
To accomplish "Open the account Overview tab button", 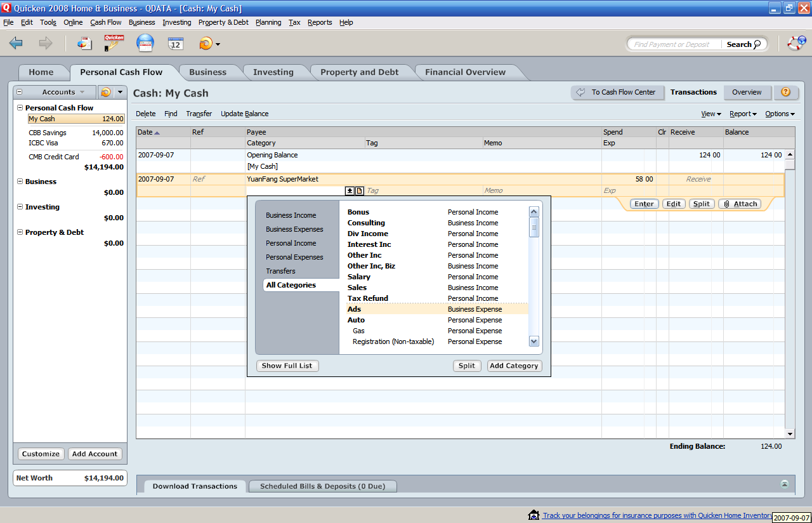I will pyautogui.click(x=747, y=92).
